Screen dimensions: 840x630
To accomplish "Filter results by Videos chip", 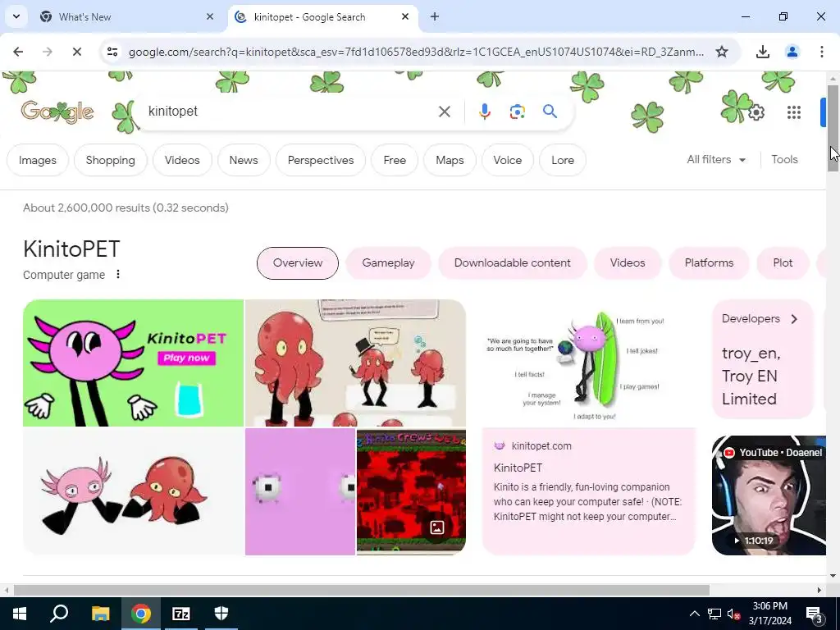I will click(x=182, y=160).
